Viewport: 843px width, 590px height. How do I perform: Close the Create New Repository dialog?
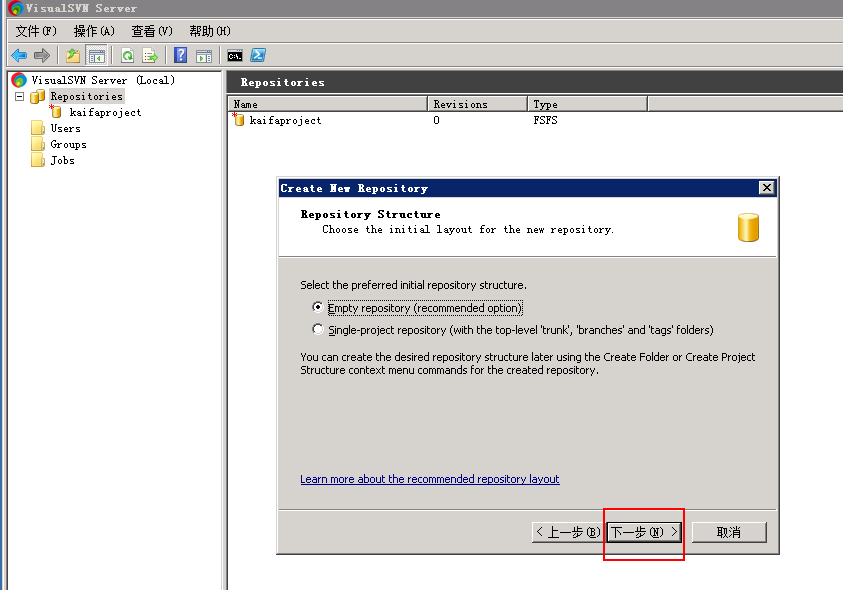[767, 187]
